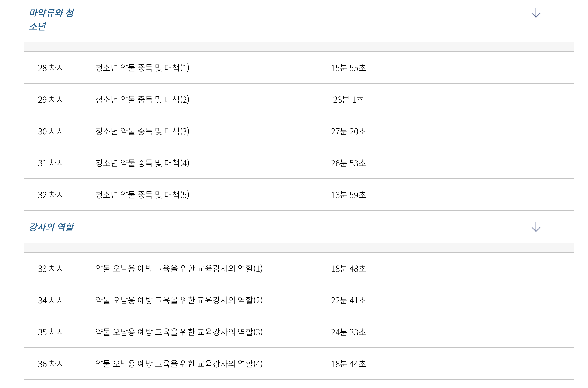Open lesson 교육강사의 역할(4)
Image resolution: width=588 pixels, height=388 pixels.
[x=179, y=364]
